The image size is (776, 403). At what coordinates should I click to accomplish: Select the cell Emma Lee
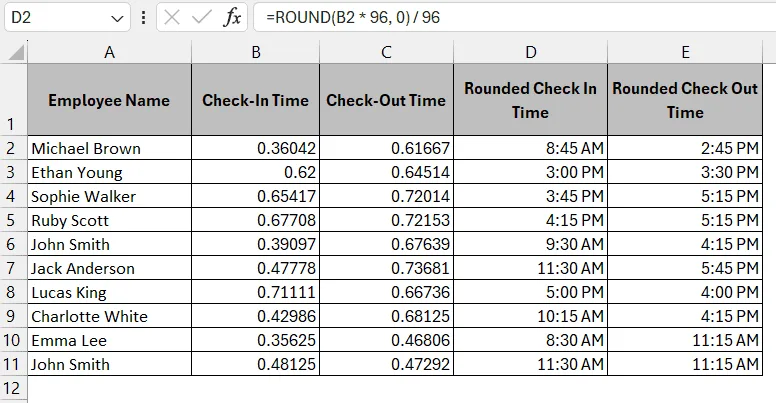click(109, 340)
